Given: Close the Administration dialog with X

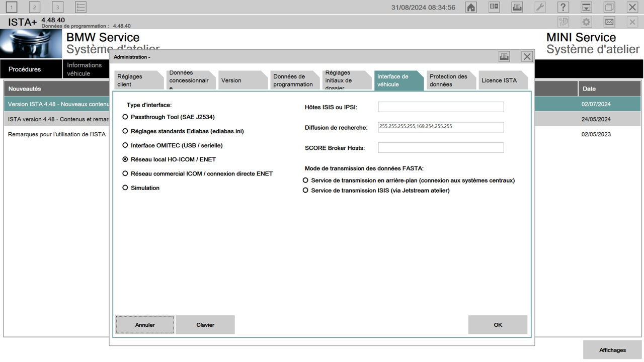Looking at the screenshot, I should coord(527,57).
